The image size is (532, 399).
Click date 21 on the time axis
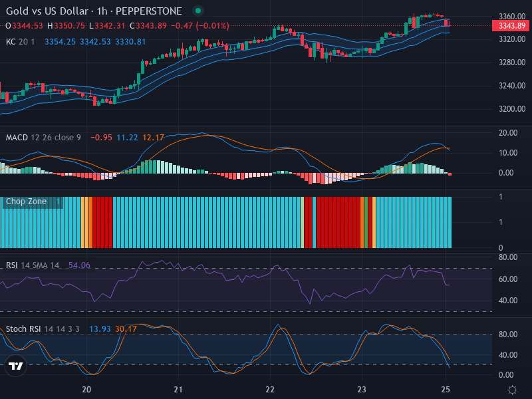pyautogui.click(x=178, y=390)
